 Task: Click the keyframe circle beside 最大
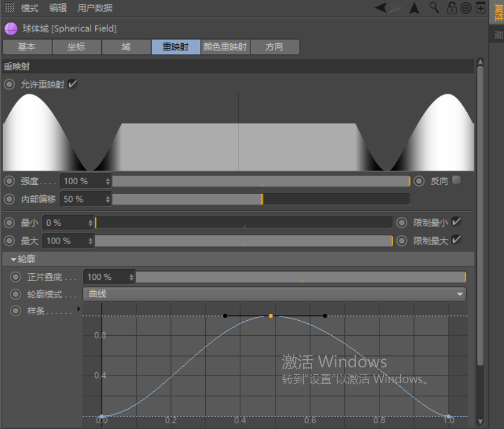pos(9,241)
